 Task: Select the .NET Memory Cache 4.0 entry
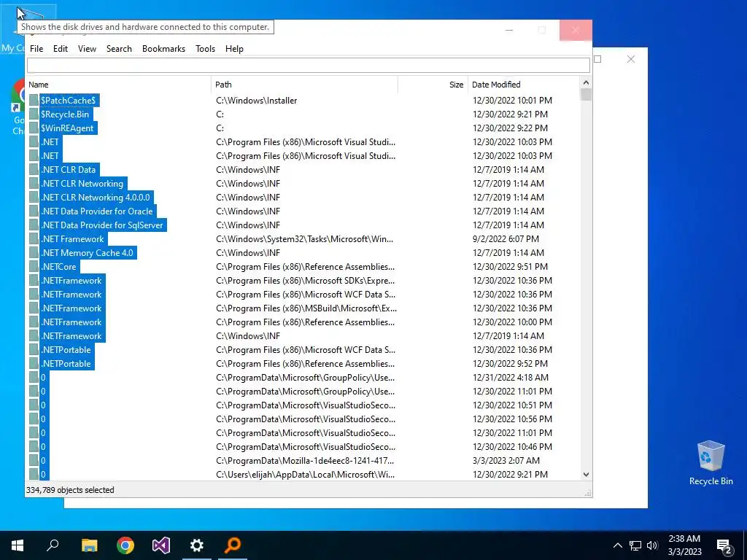(88, 252)
